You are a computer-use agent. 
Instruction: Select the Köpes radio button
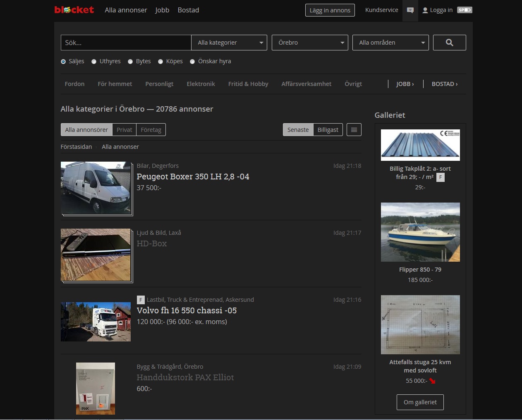pyautogui.click(x=160, y=62)
